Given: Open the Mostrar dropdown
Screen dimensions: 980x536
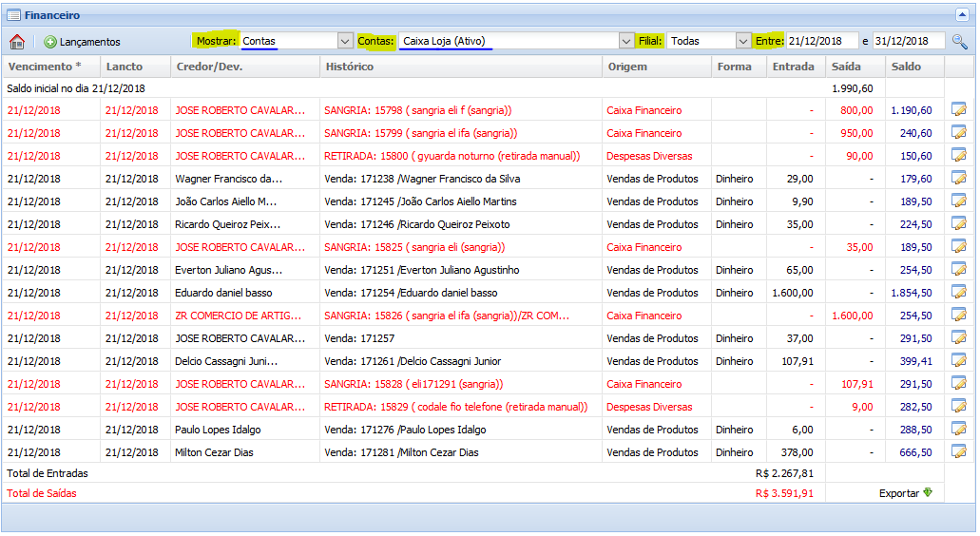Looking at the screenshot, I should coord(345,41).
